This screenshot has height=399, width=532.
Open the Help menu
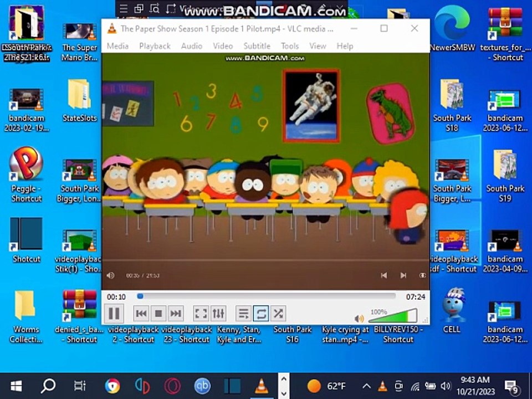(345, 46)
